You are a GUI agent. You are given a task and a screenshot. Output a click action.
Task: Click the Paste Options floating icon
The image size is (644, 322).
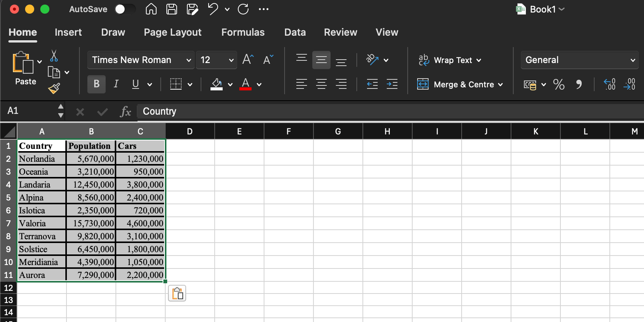pyautogui.click(x=177, y=293)
